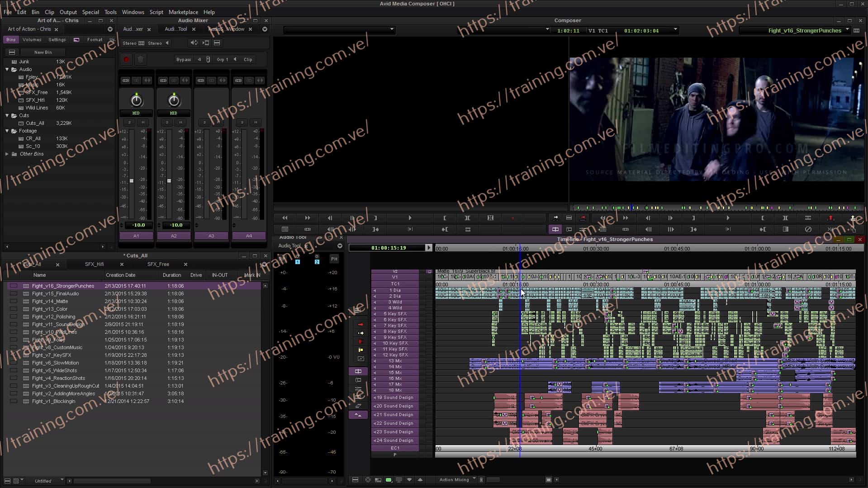Toggle the green video quality indicator in timeline bottom bar
Image resolution: width=868 pixels, height=488 pixels.
[388, 480]
